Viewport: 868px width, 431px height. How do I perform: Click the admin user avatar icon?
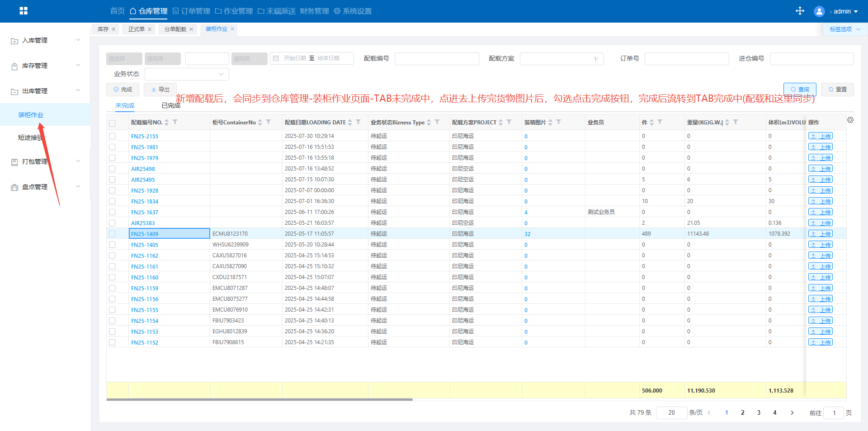tap(819, 11)
